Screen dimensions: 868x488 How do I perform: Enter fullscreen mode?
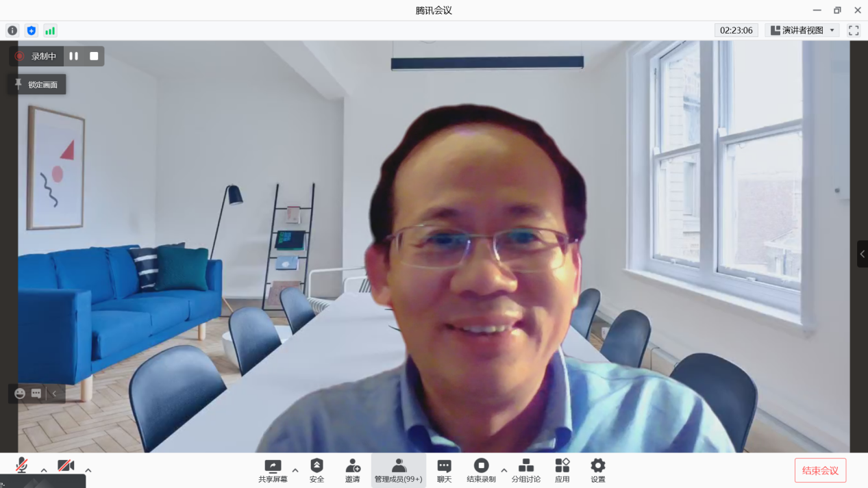click(854, 31)
